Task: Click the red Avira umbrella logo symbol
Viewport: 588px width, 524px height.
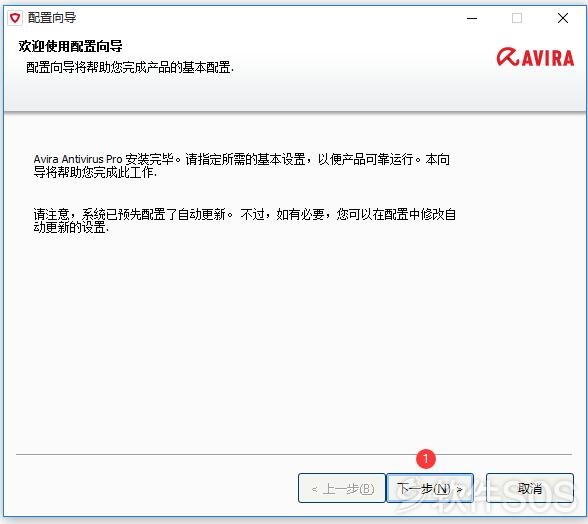Action: pos(508,57)
